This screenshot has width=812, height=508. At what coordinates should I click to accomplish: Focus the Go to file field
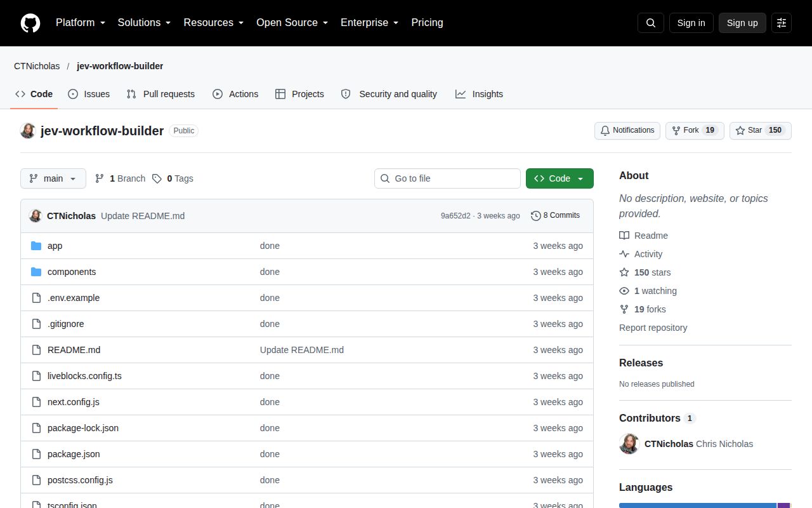click(447, 178)
